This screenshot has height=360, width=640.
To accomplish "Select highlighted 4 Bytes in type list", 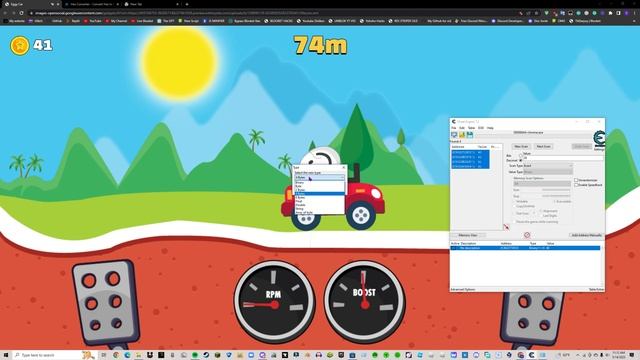I will (319, 193).
